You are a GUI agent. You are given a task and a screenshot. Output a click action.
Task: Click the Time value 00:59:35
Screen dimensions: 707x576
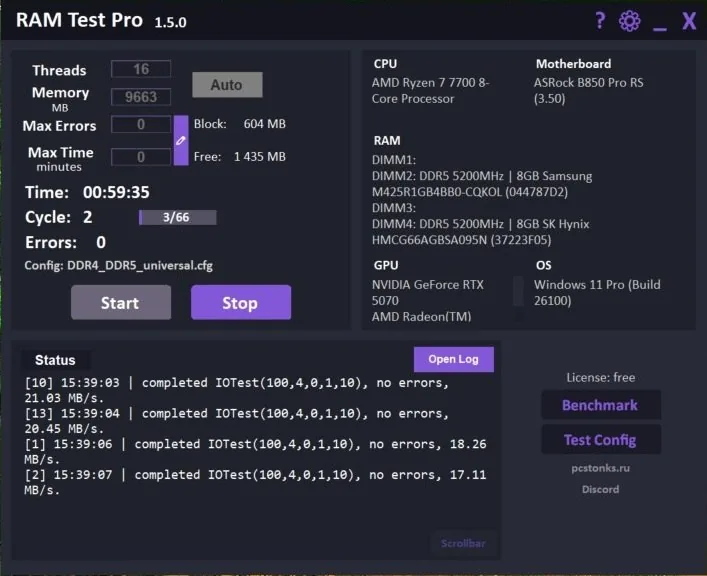click(x=116, y=192)
